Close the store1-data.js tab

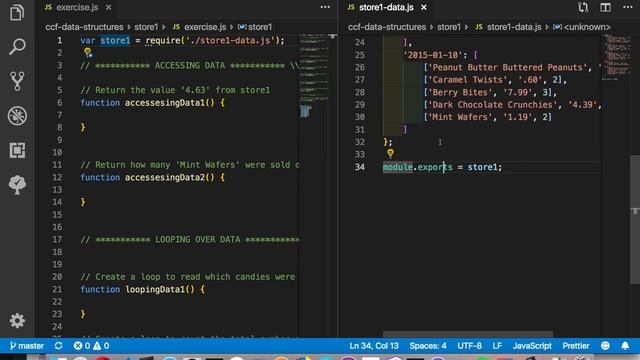424,7
